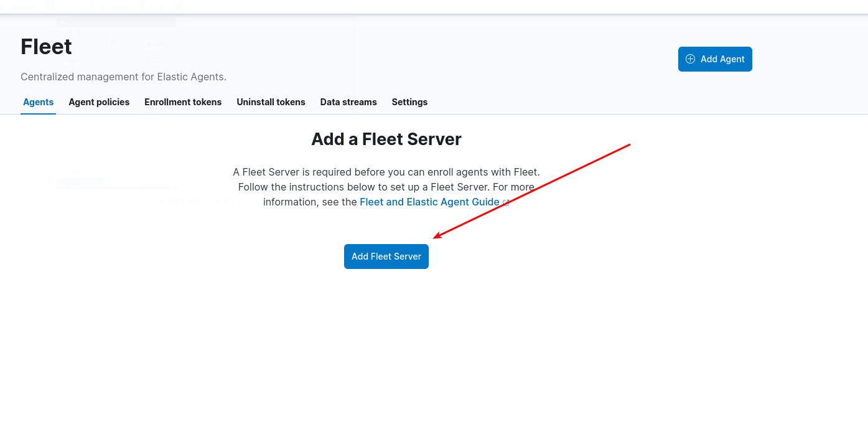Click the "Centralized management for Elastic Agents" subtitle
Screen dimensions: 868x424
(123, 77)
